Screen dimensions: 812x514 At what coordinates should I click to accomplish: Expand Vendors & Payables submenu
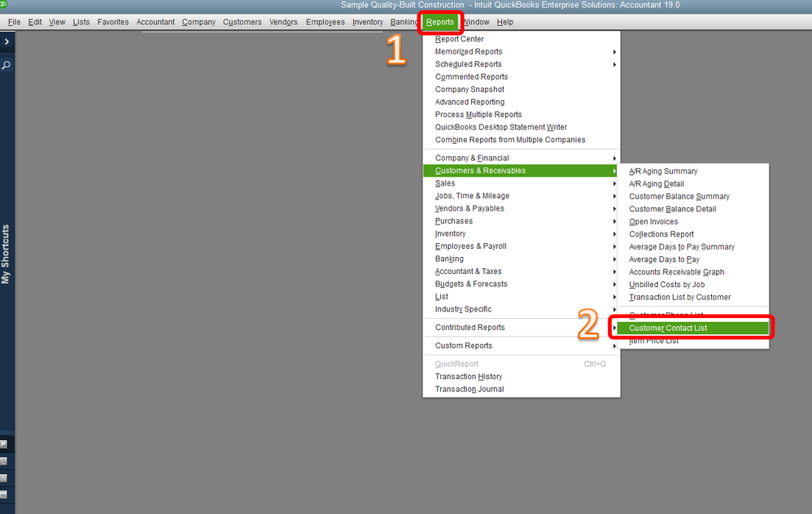522,208
